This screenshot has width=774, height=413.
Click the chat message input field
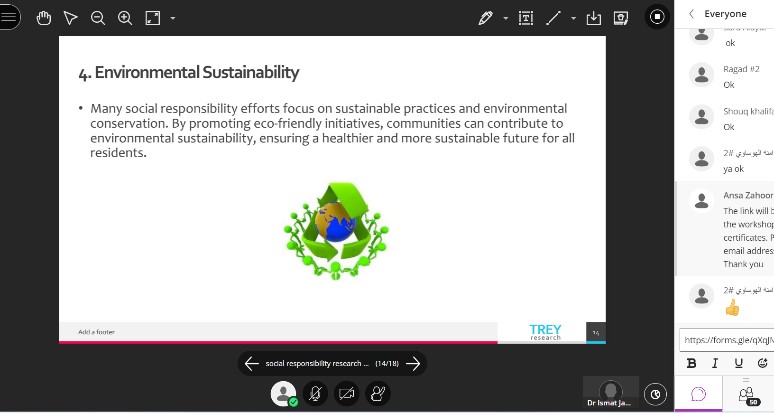(727, 340)
